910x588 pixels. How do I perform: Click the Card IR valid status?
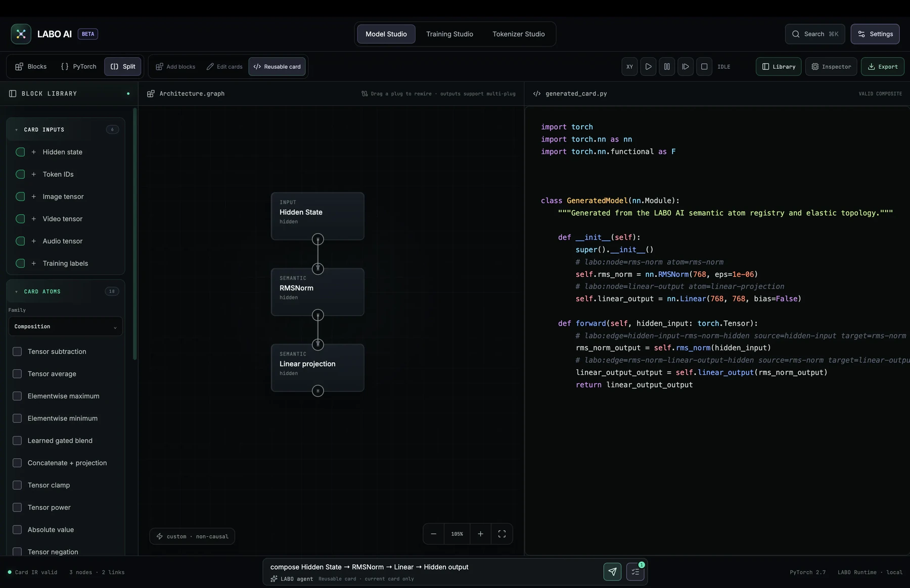coord(33,572)
